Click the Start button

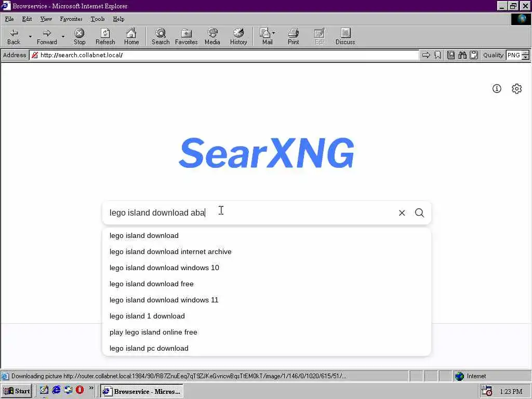coord(17,391)
